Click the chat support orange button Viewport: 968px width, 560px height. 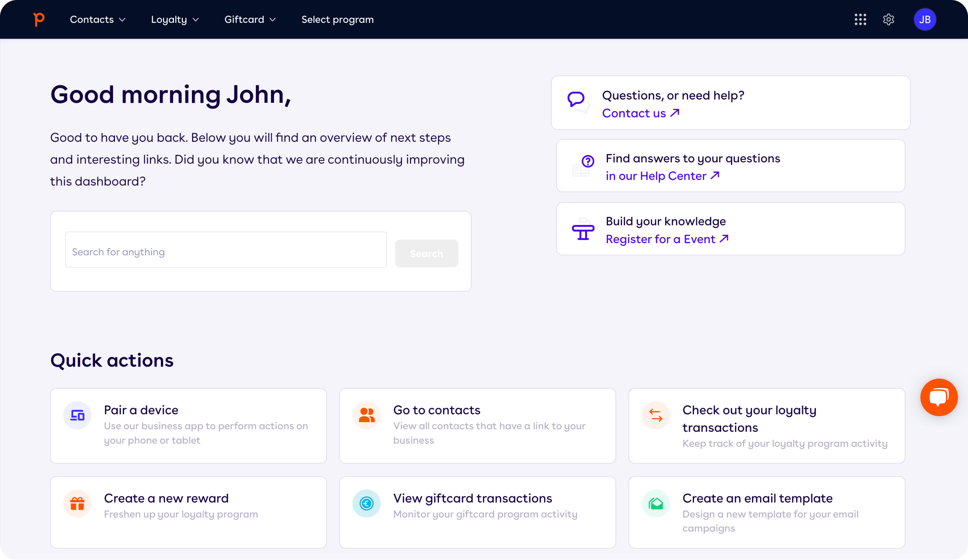click(939, 397)
